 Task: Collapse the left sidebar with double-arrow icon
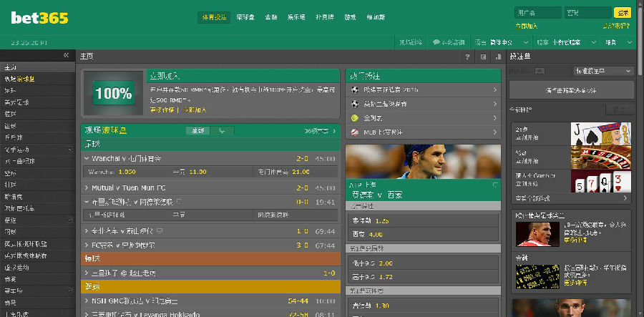[x=66, y=55]
